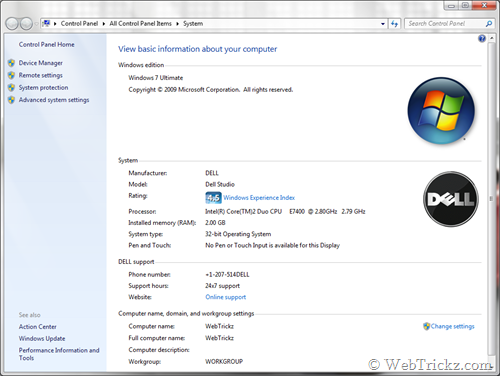Open Windows Experience Index link

click(x=259, y=198)
